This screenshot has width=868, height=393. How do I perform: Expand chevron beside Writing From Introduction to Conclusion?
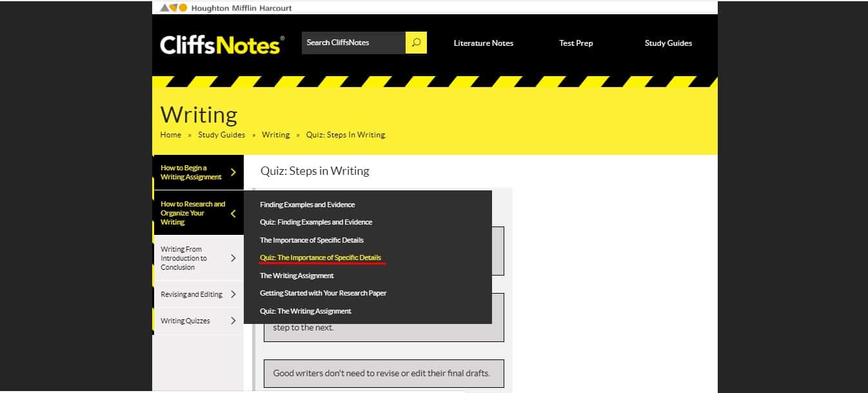(233, 258)
